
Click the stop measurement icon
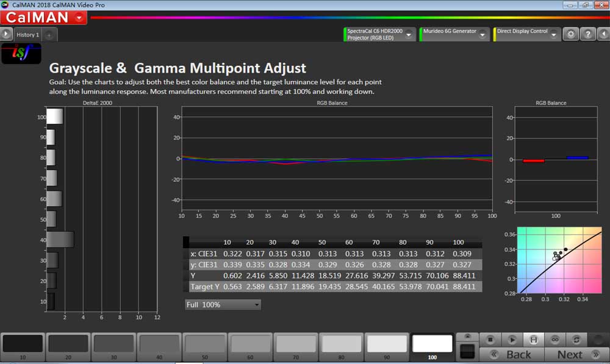[x=490, y=340]
